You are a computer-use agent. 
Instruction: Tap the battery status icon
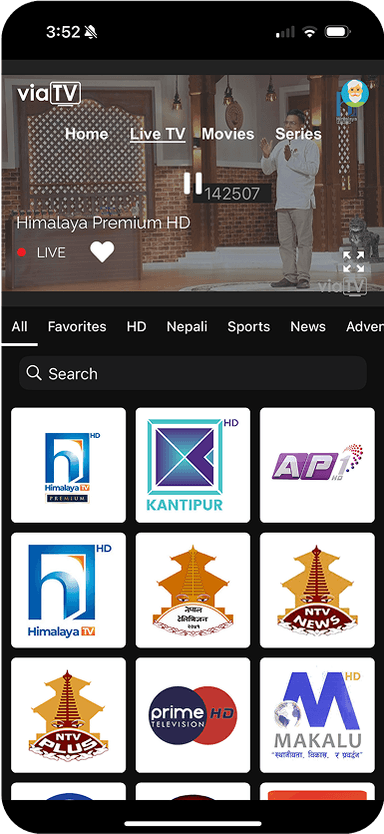coord(337,32)
